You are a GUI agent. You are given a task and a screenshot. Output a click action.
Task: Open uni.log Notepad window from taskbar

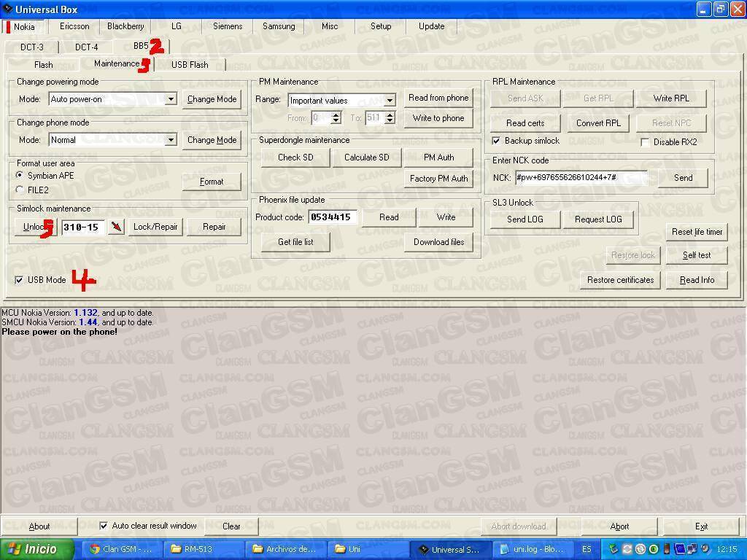(x=532, y=549)
